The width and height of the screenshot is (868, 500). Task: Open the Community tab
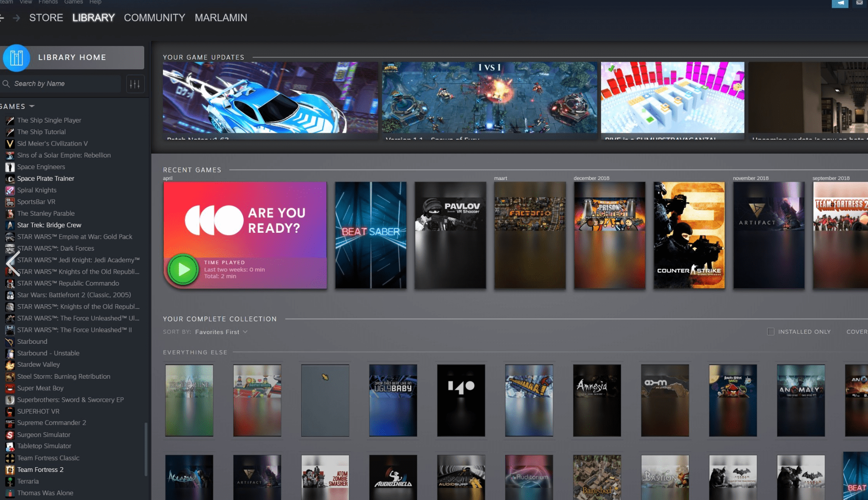point(154,18)
